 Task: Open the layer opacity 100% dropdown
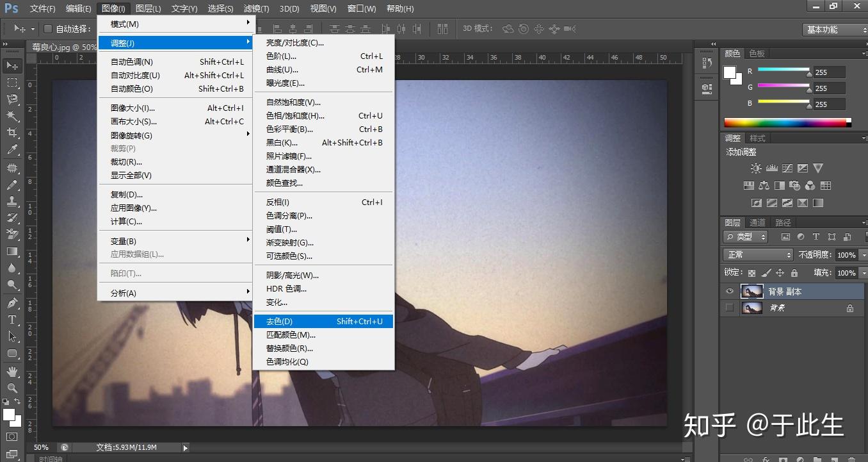tap(864, 255)
